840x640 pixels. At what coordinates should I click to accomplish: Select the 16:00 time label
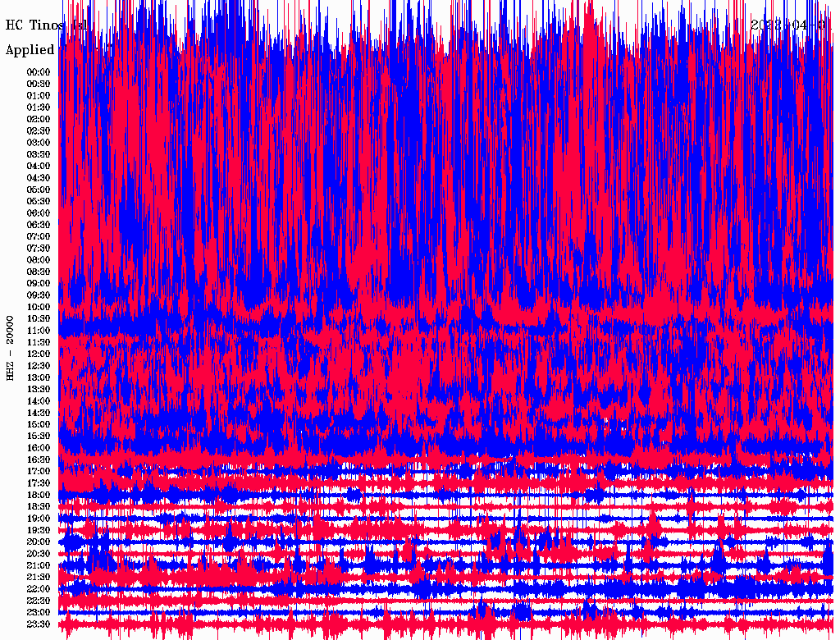[x=39, y=448]
